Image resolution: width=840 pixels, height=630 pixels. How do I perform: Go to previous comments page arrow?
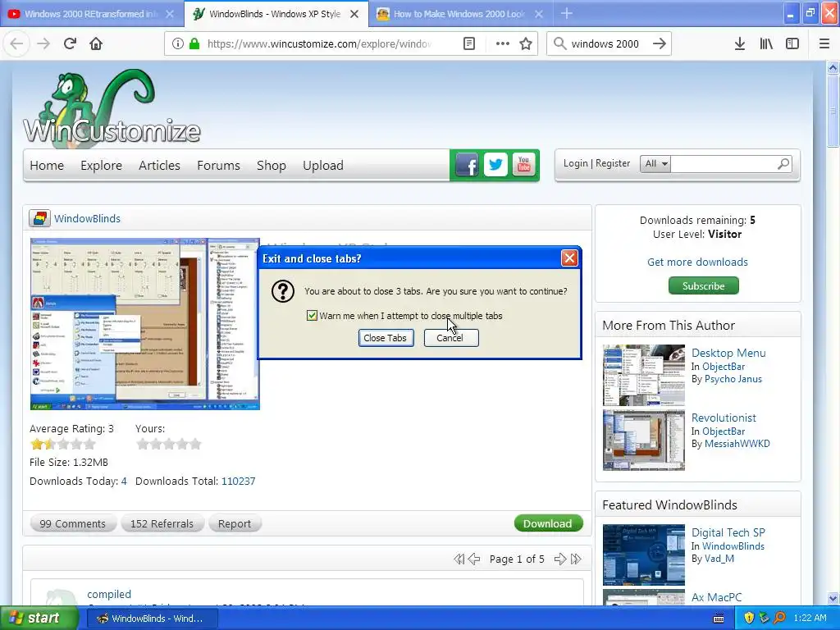pyautogui.click(x=474, y=559)
